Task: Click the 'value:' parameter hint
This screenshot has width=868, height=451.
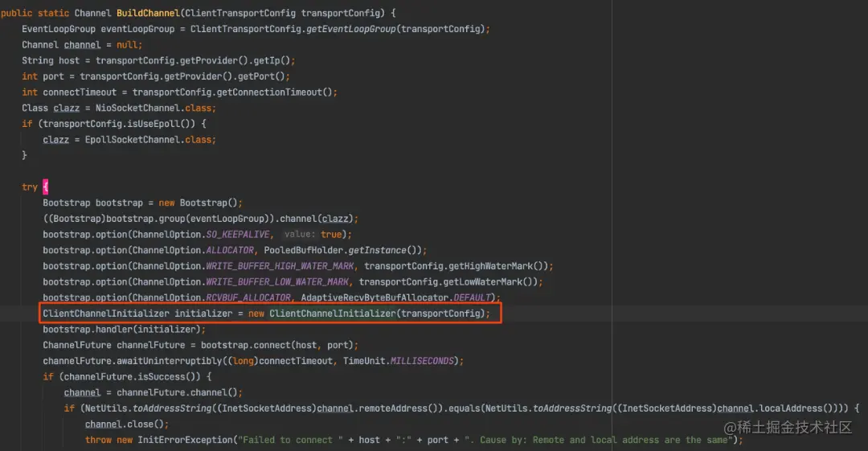Action: [x=300, y=235]
